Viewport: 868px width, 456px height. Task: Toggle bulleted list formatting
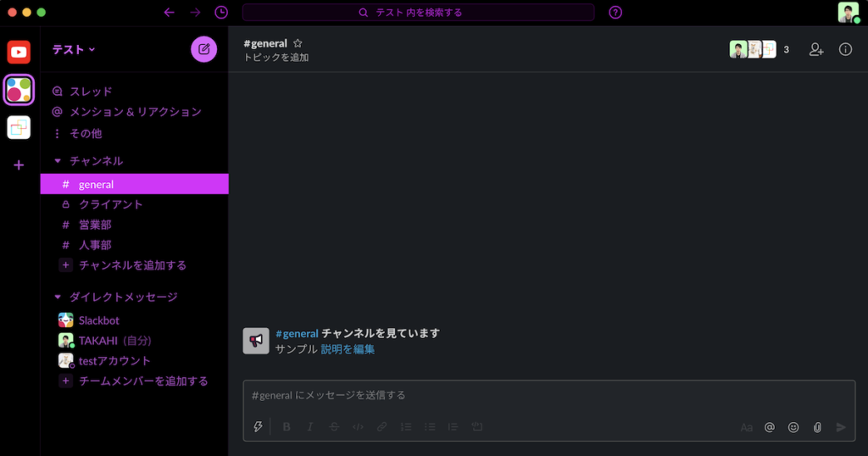coord(430,426)
